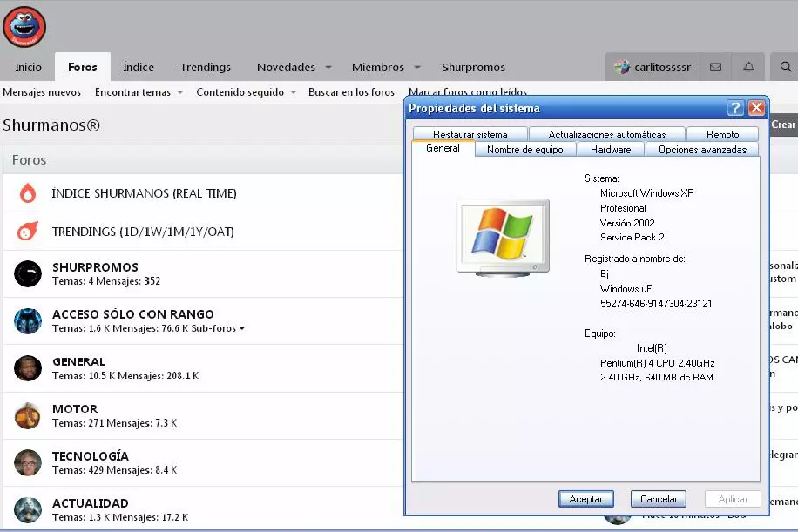Expand the Miembros dropdown arrow
Viewport: 798px width, 532px height.
tap(417, 67)
